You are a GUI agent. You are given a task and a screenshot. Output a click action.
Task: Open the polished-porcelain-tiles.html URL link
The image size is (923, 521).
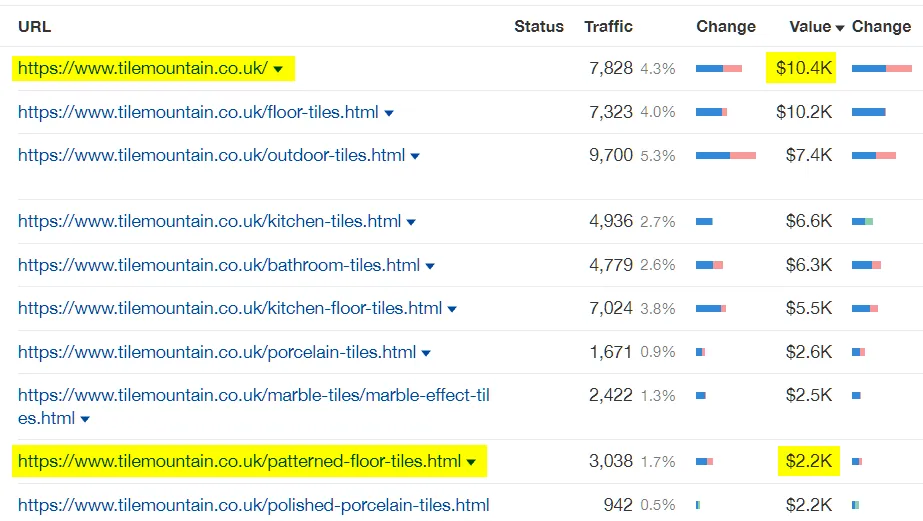click(x=254, y=505)
